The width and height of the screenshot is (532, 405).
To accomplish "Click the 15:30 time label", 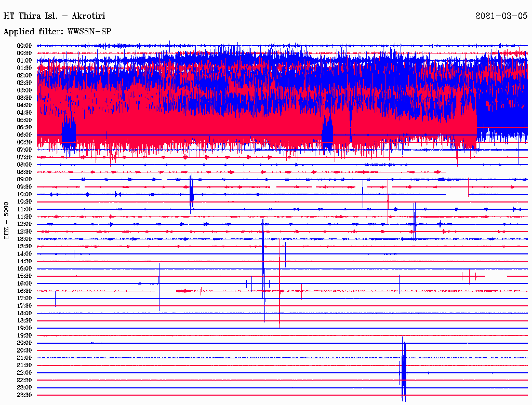I will coord(24,276).
